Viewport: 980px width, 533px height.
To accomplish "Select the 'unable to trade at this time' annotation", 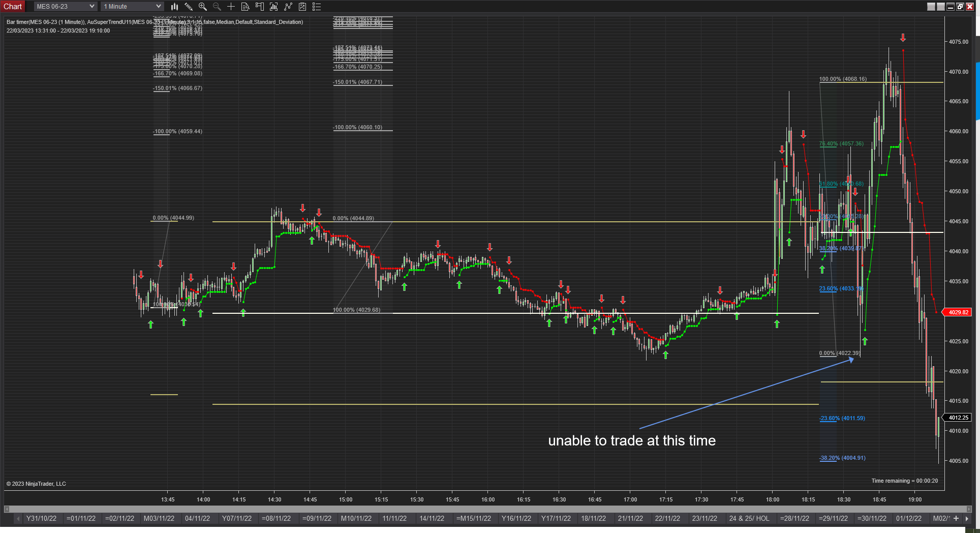I will (632, 440).
